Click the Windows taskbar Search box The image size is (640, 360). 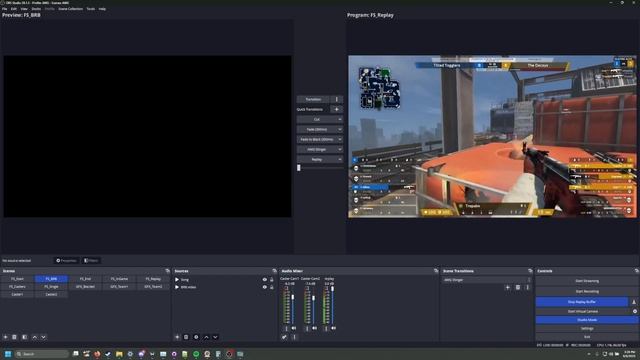click(41, 354)
